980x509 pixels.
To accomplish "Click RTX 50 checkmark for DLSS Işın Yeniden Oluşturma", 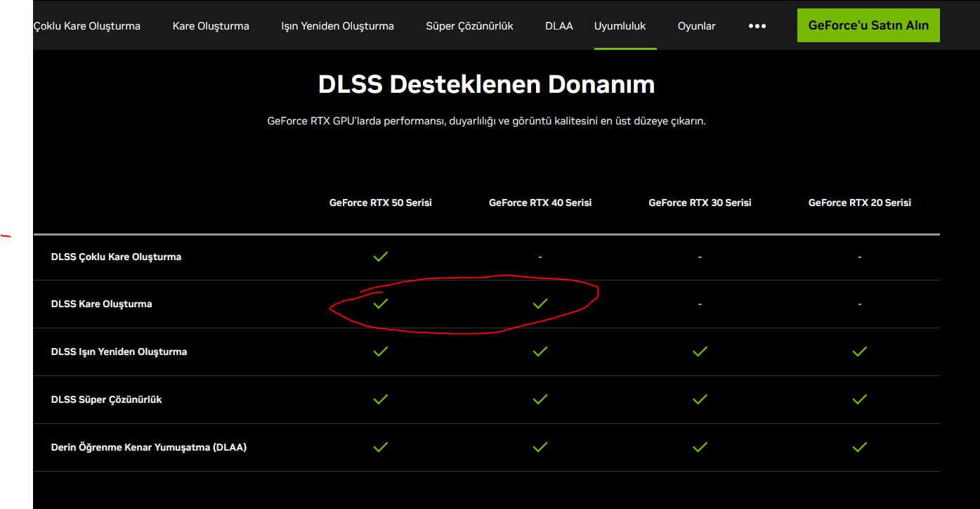I will pos(381,352).
